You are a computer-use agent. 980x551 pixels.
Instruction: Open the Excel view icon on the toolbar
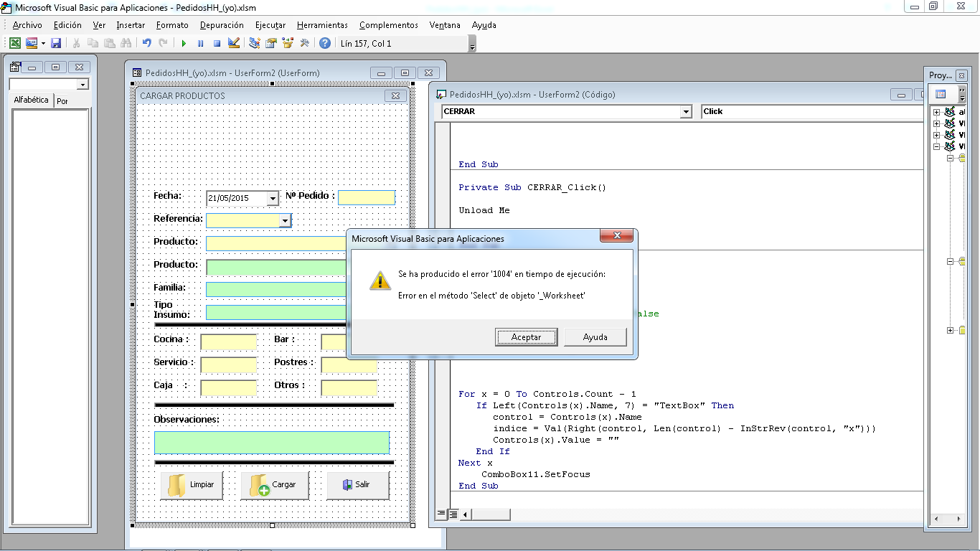point(14,43)
